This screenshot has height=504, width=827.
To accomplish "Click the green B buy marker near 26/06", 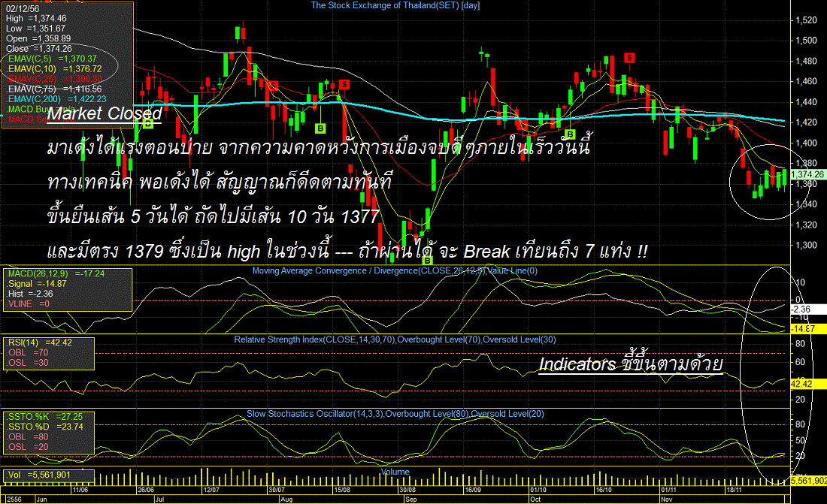I will tap(148, 123).
